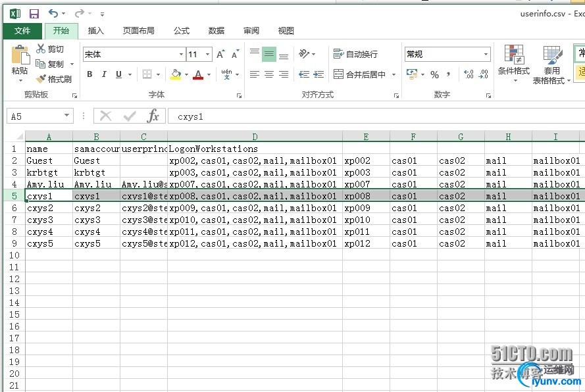Align text right
585x392 pixels.
[x=284, y=74]
